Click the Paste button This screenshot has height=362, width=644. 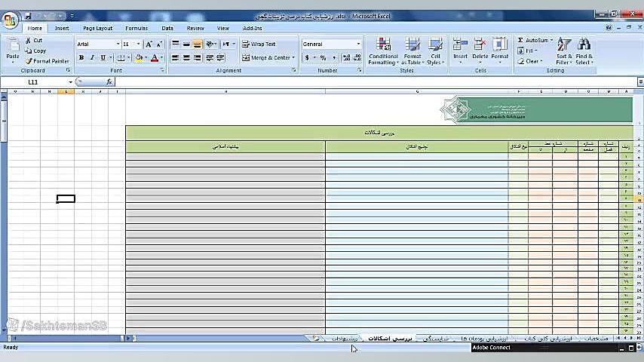13,51
